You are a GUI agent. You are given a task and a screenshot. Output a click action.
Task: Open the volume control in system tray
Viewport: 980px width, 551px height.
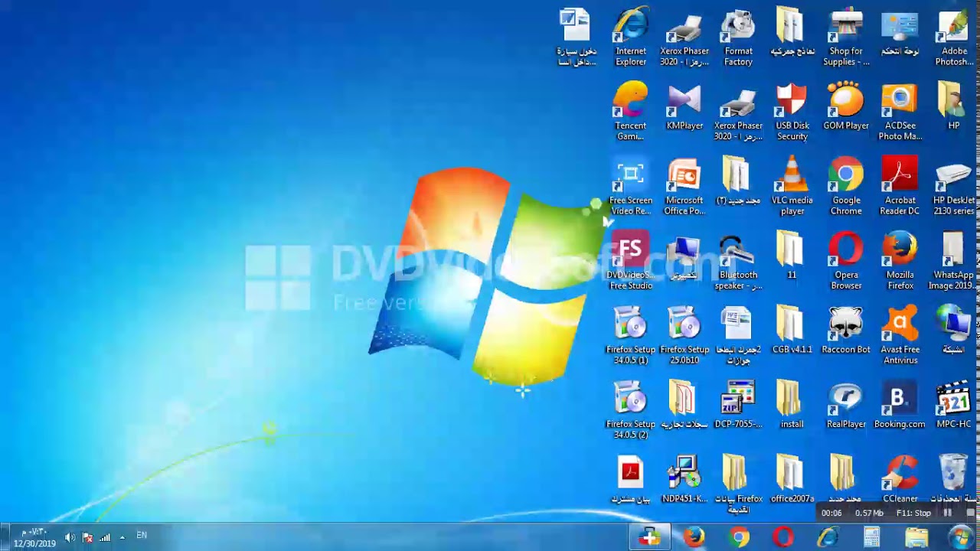(70, 537)
